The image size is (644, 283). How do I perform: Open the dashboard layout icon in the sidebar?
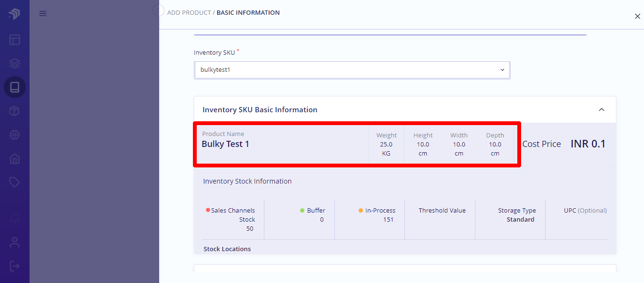(x=15, y=39)
